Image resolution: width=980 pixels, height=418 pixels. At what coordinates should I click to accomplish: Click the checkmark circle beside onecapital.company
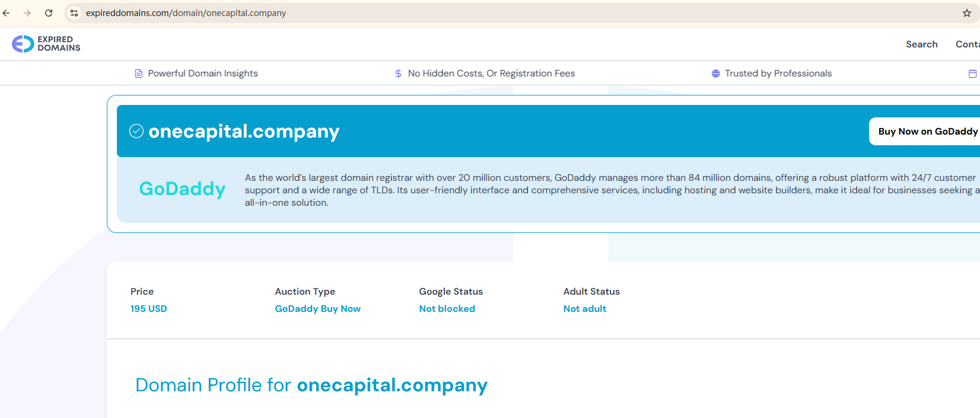pos(136,131)
